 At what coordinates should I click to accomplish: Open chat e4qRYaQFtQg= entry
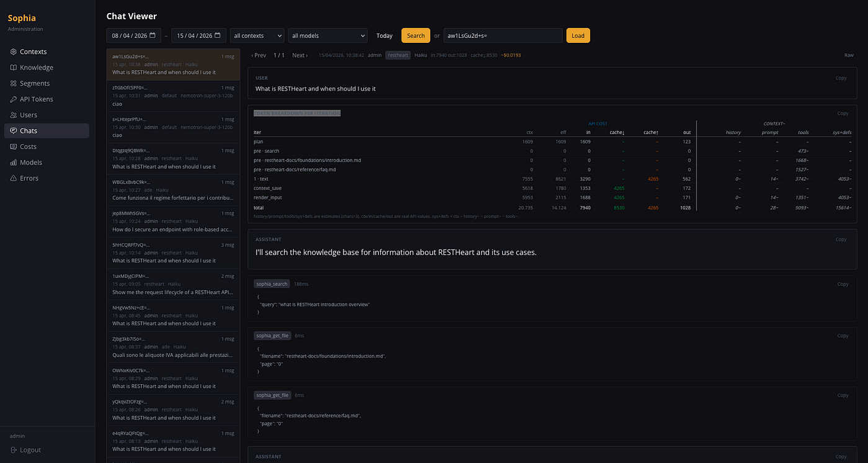173,441
